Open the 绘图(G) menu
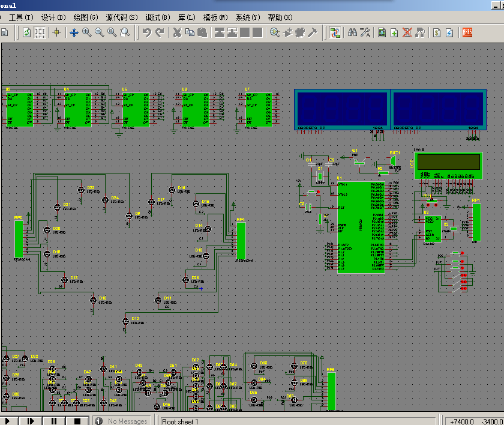 tap(85, 17)
